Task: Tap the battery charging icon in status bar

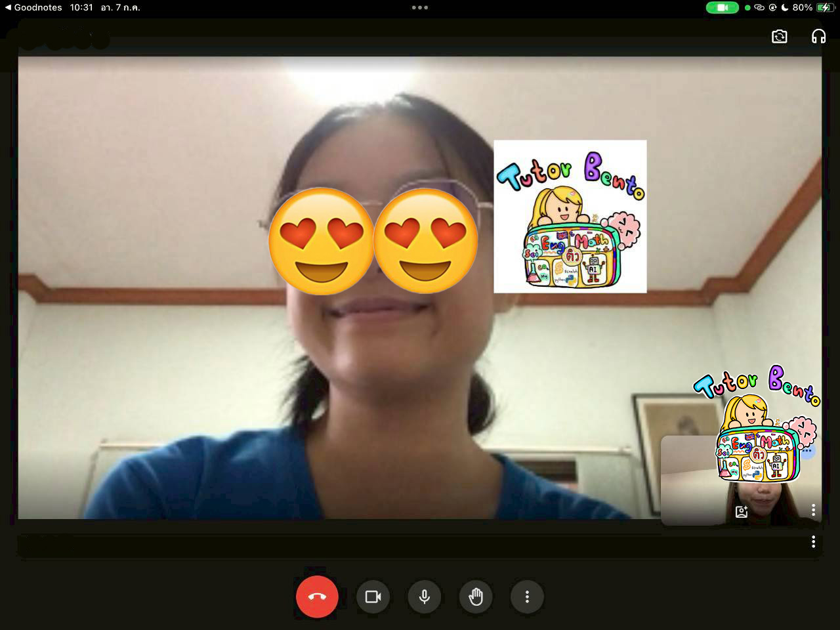Action: tap(825, 8)
